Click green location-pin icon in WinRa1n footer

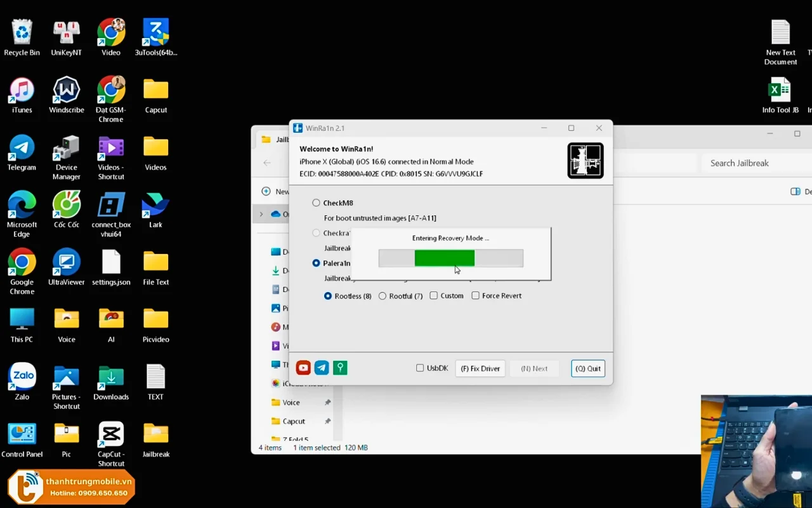(x=340, y=368)
